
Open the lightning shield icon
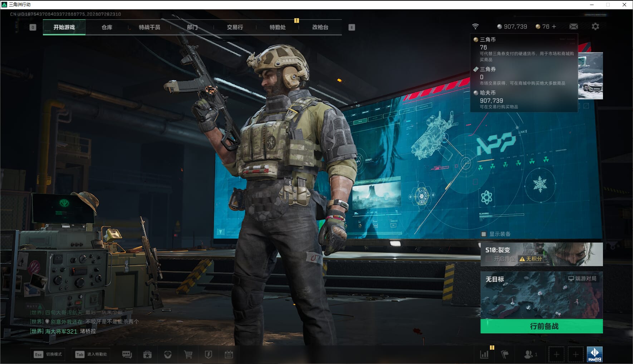point(208,354)
